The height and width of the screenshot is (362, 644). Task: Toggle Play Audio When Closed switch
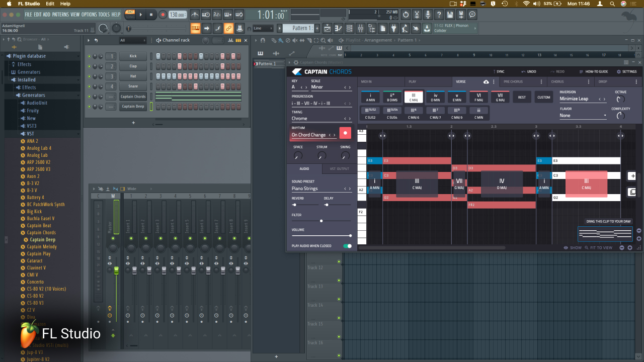[x=347, y=246]
